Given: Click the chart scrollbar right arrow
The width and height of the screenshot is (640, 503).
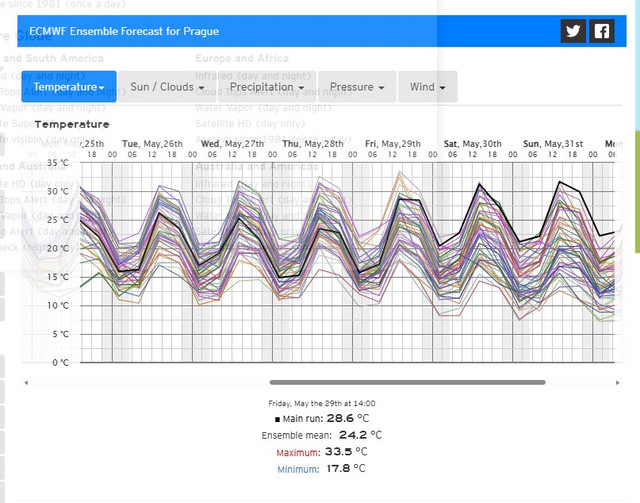Looking at the screenshot, I should click(618, 383).
